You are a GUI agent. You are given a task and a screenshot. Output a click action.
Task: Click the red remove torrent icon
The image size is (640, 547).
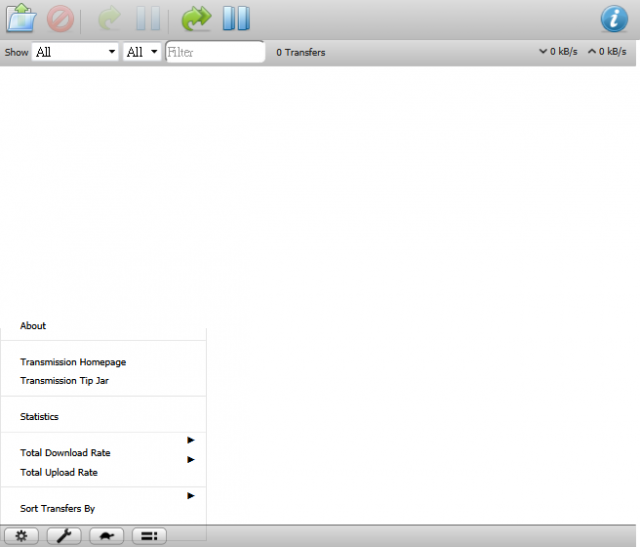60,19
